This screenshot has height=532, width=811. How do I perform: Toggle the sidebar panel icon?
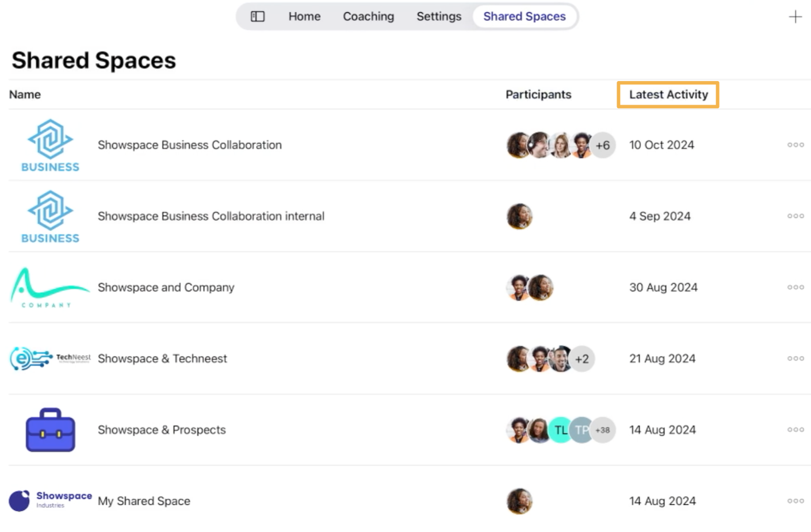(x=258, y=17)
